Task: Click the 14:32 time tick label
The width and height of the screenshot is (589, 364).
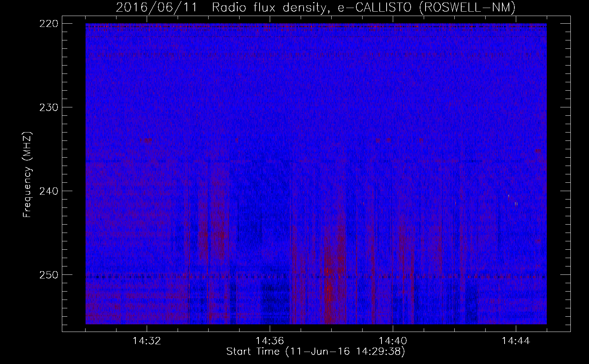Action: click(x=147, y=341)
